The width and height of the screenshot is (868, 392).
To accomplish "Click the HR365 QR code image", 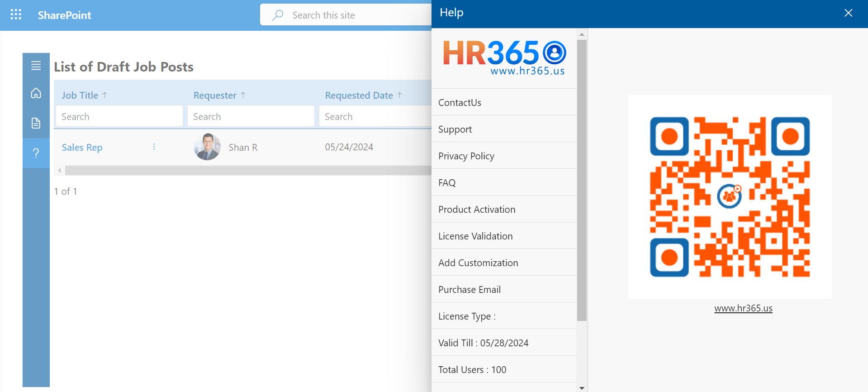I will pyautogui.click(x=730, y=197).
